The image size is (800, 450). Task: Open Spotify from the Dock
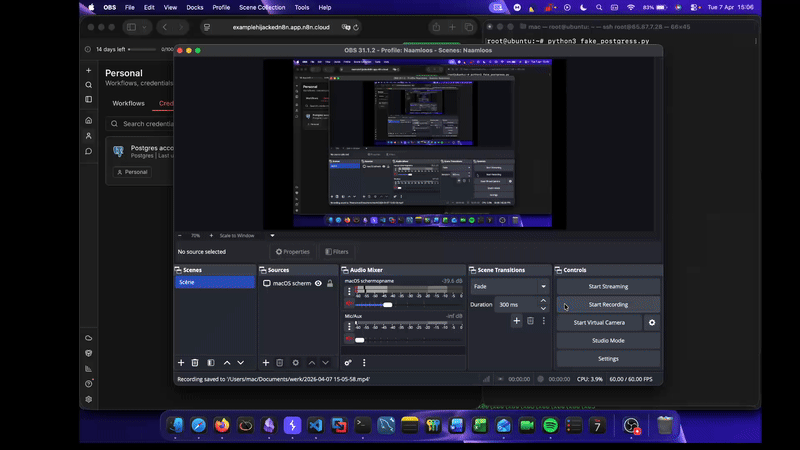(550, 425)
